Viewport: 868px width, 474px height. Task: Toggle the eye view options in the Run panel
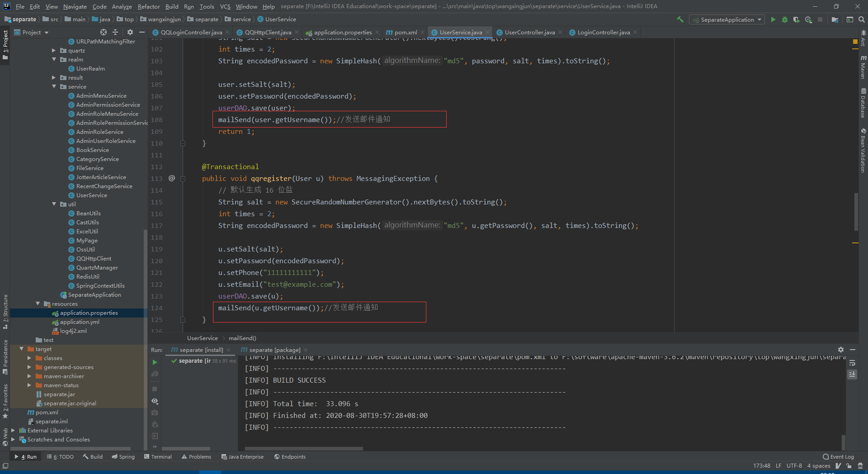point(155,401)
